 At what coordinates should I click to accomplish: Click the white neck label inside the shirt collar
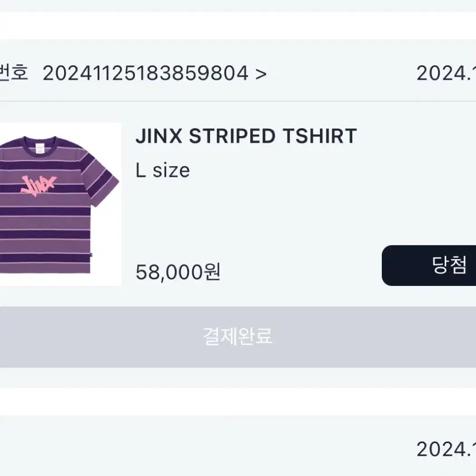click(x=40, y=148)
